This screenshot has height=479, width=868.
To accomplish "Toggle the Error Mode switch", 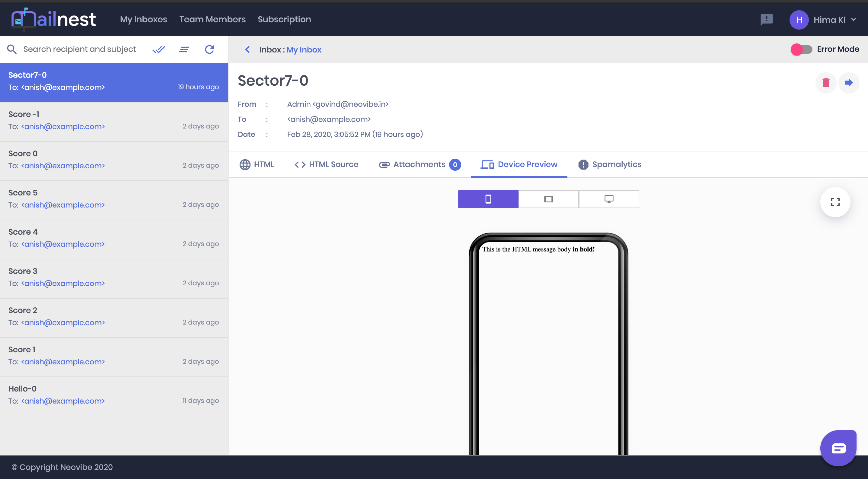I will click(x=801, y=49).
